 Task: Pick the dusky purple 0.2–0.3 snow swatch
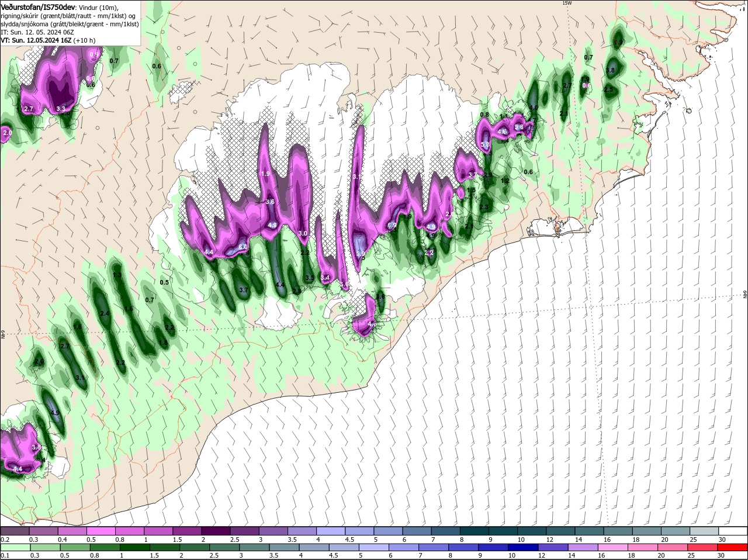click(x=14, y=531)
